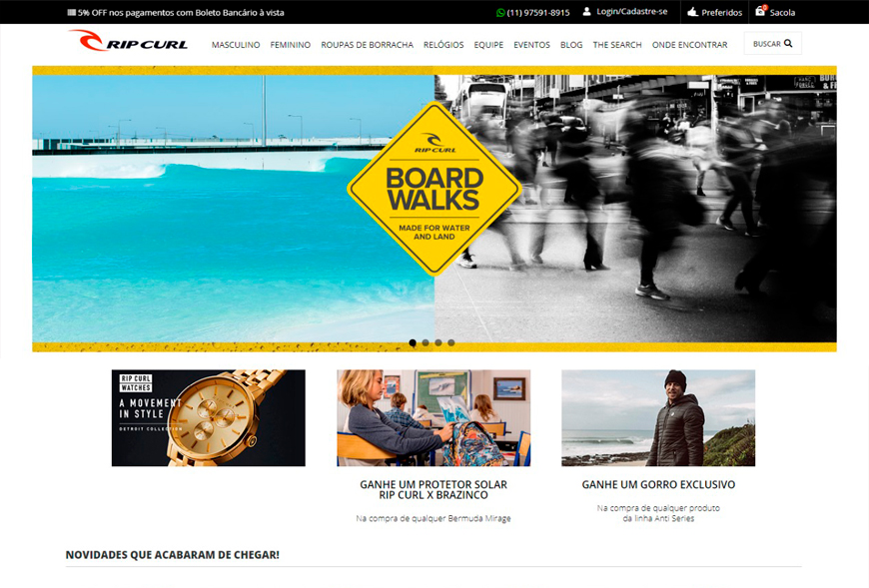The height and width of the screenshot is (588, 869).
Task: Open the Masculino menu
Action: pos(236,45)
